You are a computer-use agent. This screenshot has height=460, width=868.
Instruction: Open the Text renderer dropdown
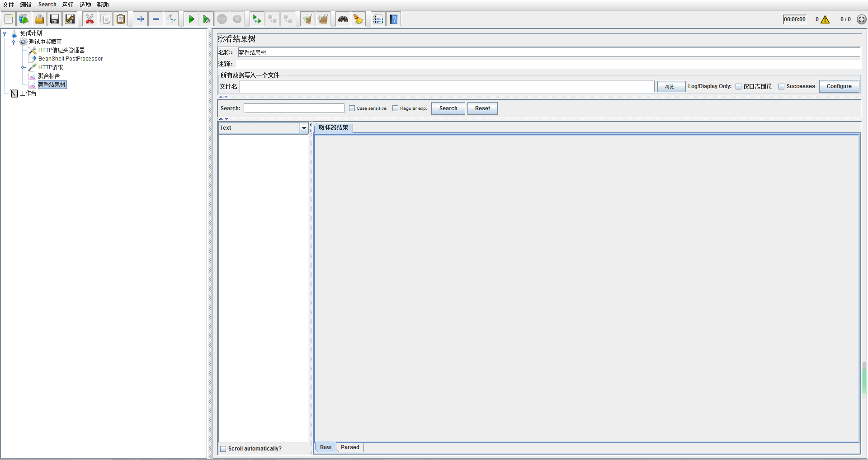tap(304, 128)
